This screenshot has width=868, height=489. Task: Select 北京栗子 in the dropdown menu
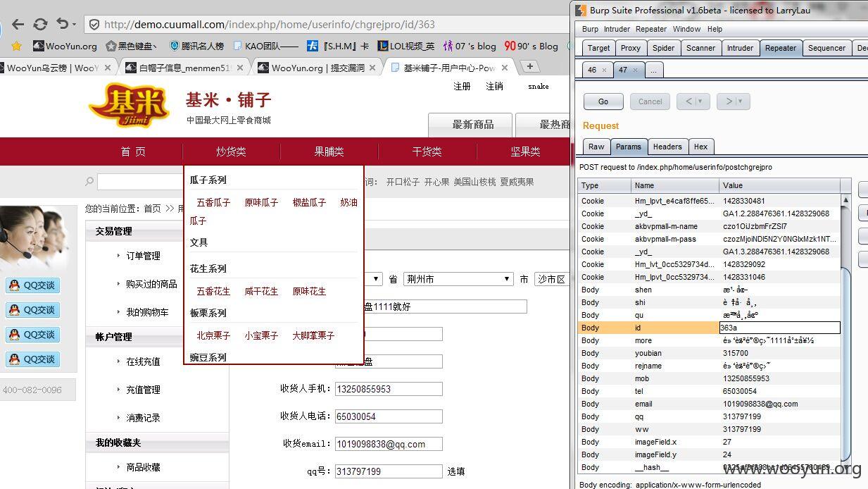click(213, 335)
